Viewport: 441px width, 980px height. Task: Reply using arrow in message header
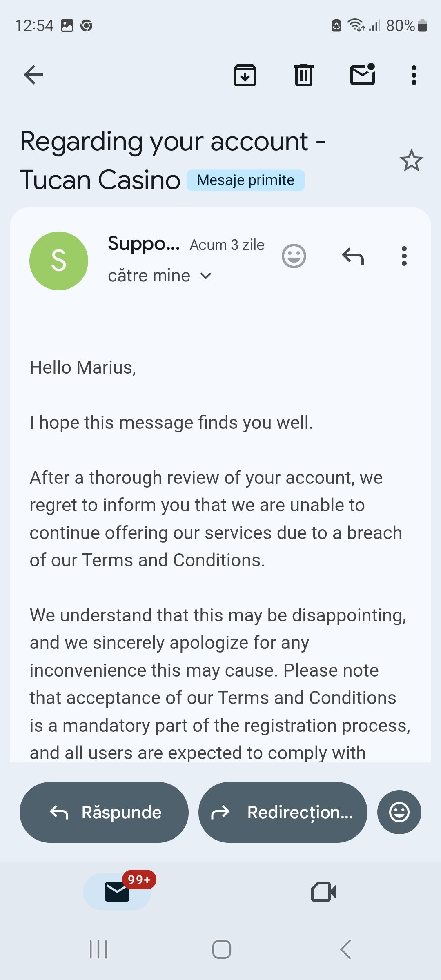click(x=353, y=256)
